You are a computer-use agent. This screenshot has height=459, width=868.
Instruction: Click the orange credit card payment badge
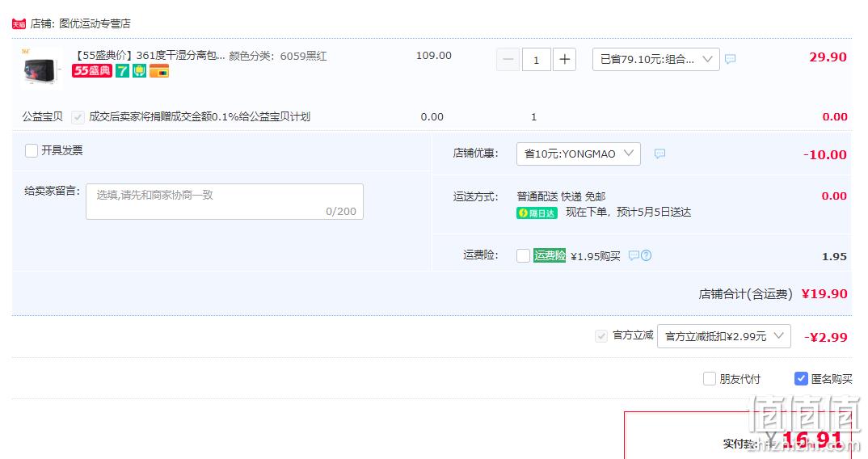tap(159, 71)
